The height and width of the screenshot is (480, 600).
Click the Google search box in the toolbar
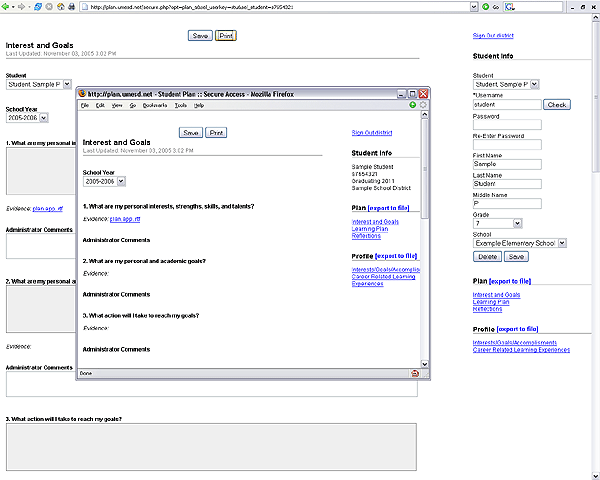(x=539, y=7)
